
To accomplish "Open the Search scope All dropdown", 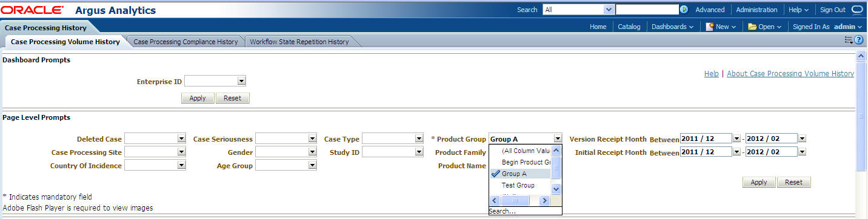I will tap(610, 10).
